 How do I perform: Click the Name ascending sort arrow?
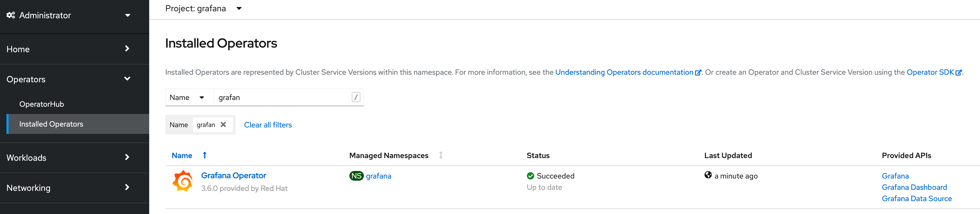click(x=205, y=155)
